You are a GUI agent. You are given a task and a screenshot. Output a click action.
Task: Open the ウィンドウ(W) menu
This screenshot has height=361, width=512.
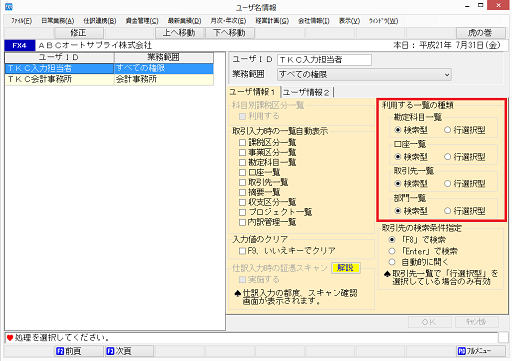click(x=383, y=21)
